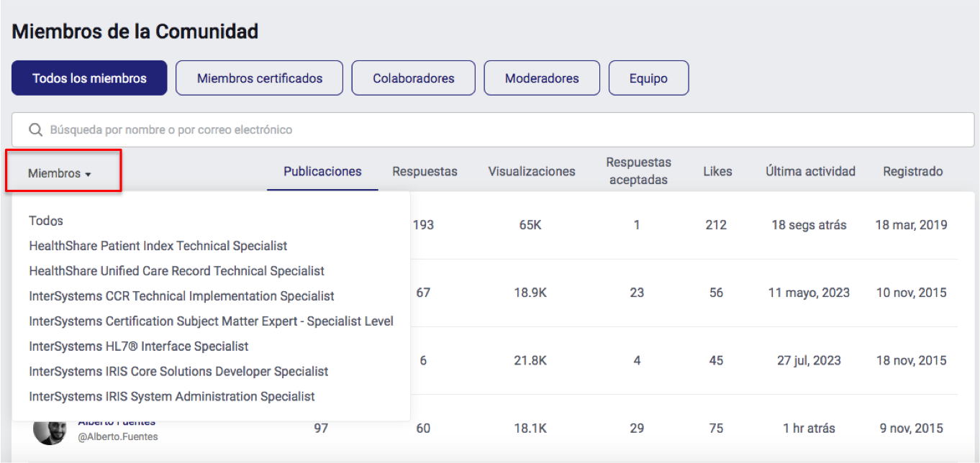Viewport: 980px width, 463px height.
Task: Switch to Todos los miembros tab
Action: [x=89, y=78]
